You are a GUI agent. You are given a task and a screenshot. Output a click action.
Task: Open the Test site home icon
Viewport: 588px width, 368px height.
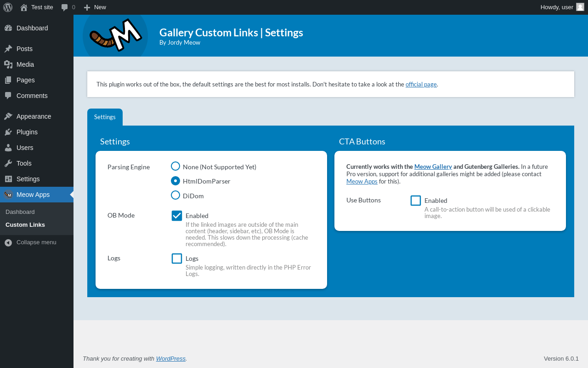point(24,7)
